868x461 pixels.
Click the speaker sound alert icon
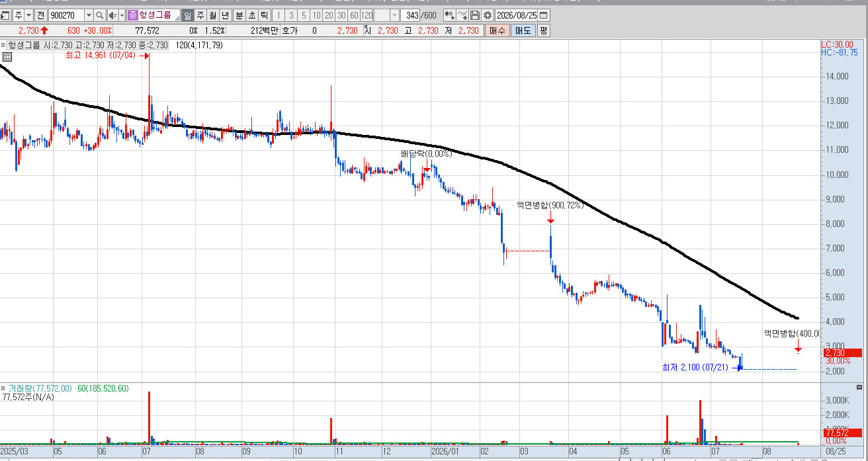coord(112,15)
